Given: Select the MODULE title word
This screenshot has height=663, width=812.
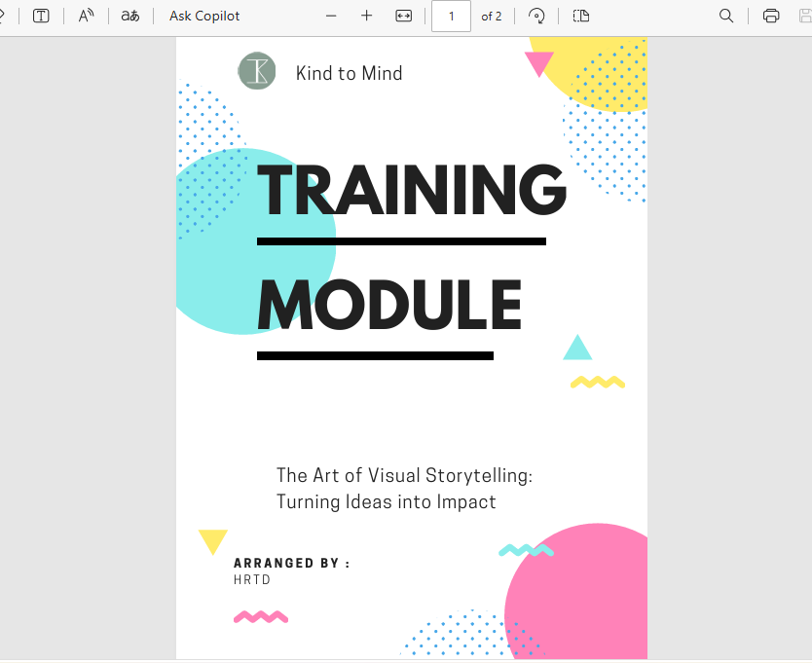Looking at the screenshot, I should [389, 305].
